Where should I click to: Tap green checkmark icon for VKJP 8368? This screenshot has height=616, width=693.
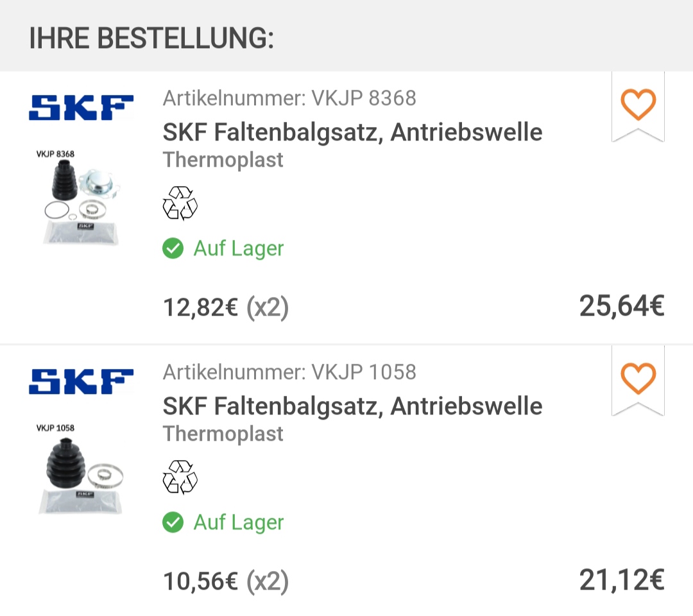[x=173, y=248]
